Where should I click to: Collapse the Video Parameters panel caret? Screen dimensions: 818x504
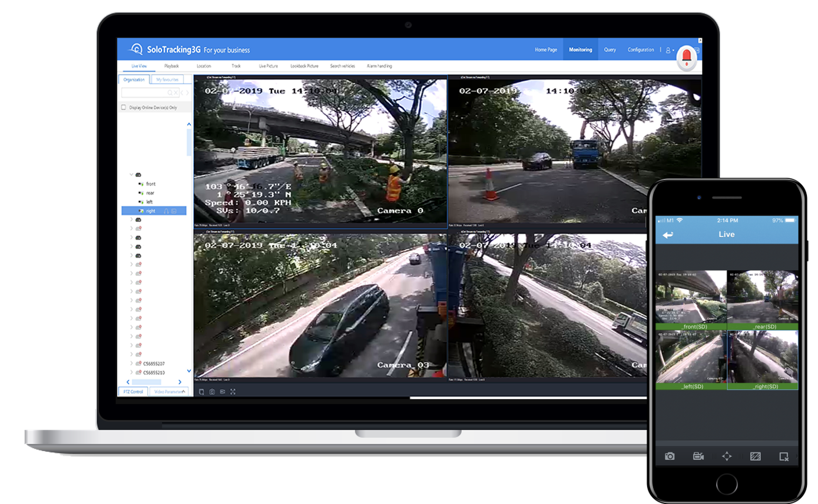[184, 391]
